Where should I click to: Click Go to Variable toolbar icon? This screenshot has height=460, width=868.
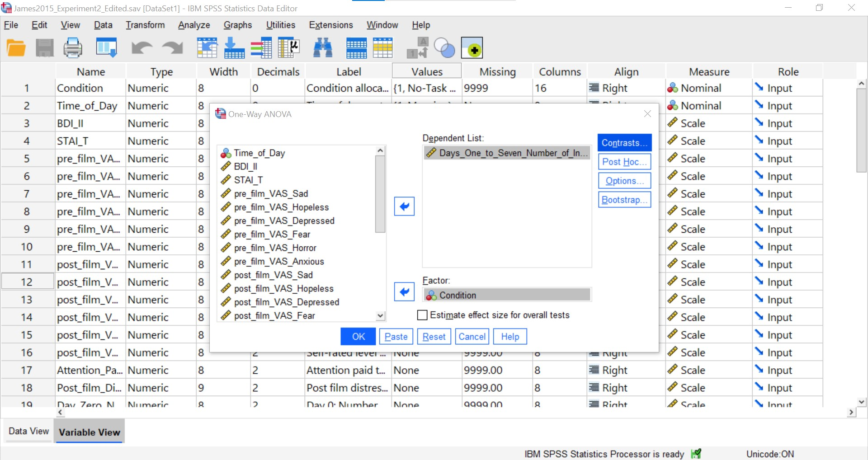234,48
